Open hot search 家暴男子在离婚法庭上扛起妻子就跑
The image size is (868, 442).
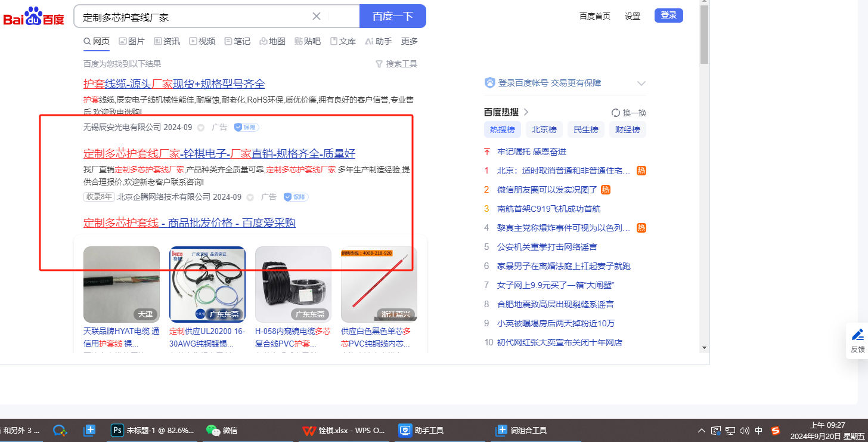pos(564,266)
